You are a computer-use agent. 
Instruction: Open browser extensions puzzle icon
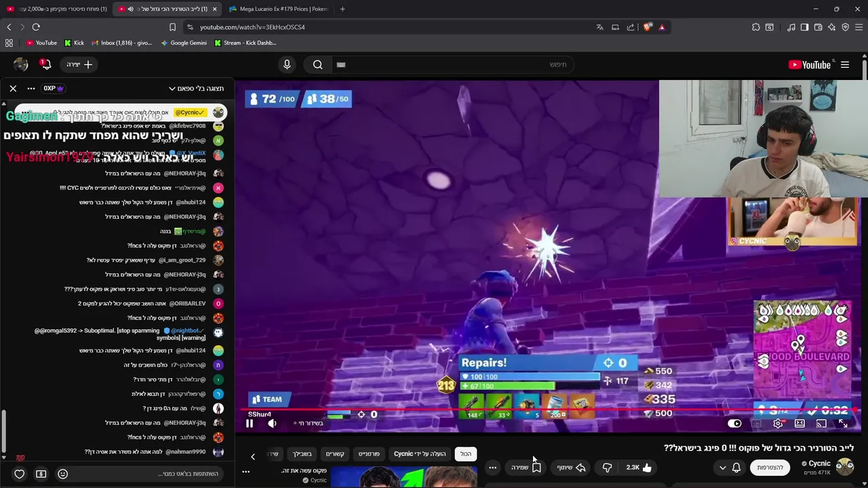pyautogui.click(x=756, y=27)
